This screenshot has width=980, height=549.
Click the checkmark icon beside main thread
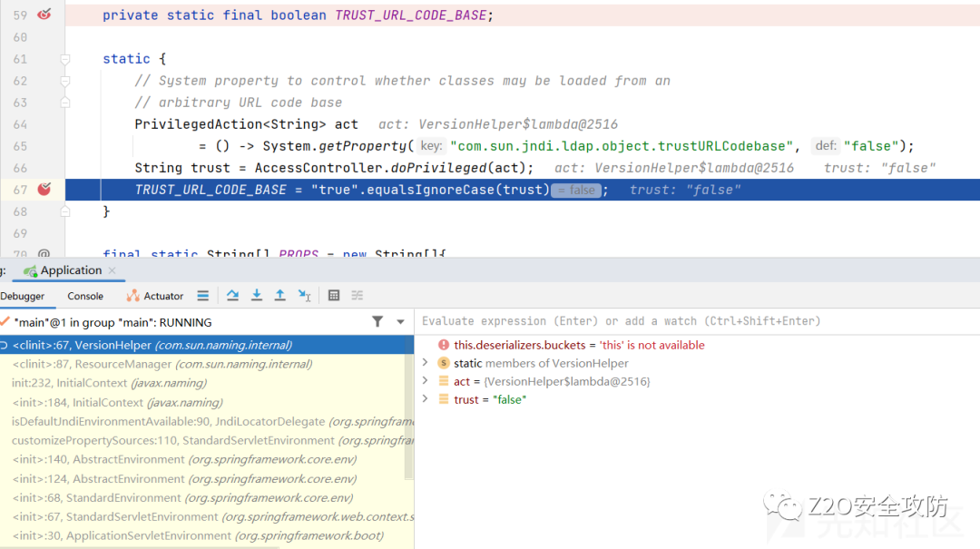[5, 321]
